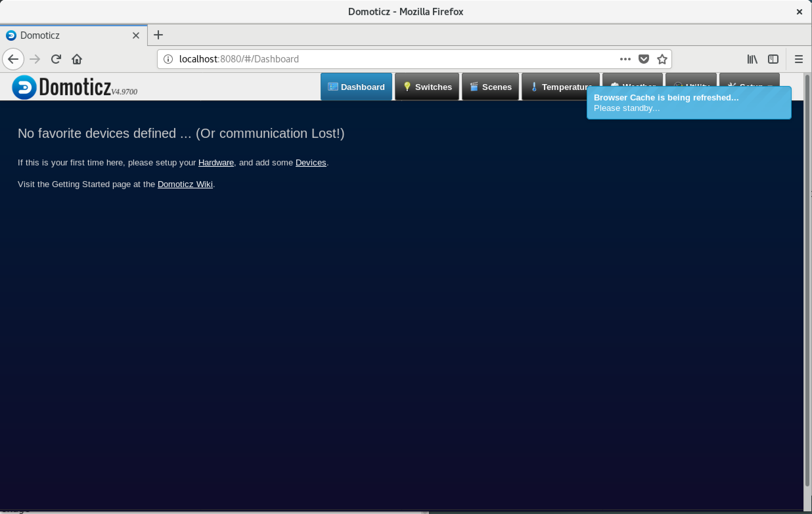Follow the Devices link
This screenshot has height=514, width=812.
(310, 163)
